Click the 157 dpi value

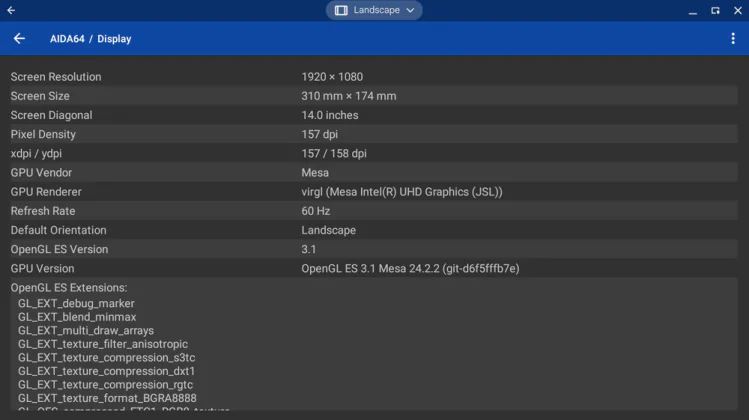pyautogui.click(x=320, y=134)
